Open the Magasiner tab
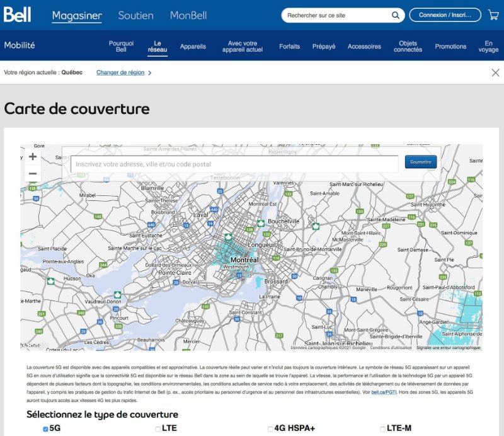504x436 pixels. pos(77,15)
